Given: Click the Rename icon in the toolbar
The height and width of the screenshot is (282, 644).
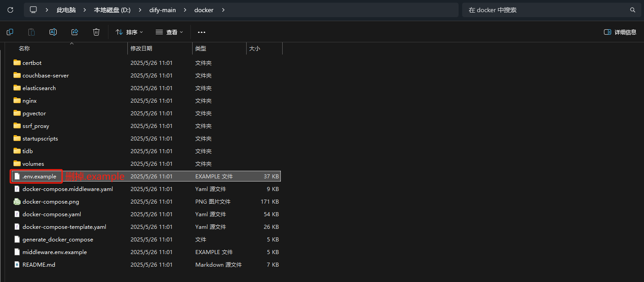Looking at the screenshot, I should (x=53, y=32).
